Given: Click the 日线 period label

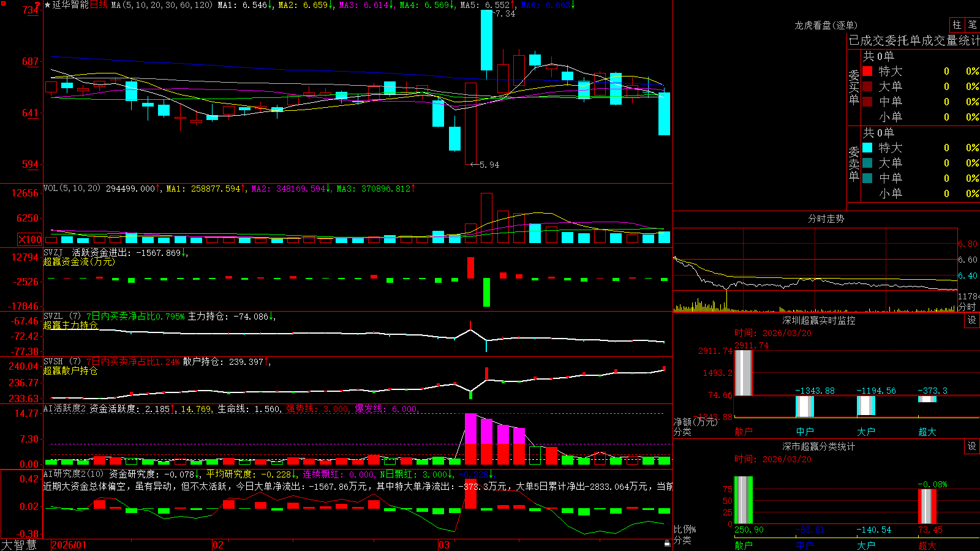Looking at the screenshot, I should pos(99,5).
